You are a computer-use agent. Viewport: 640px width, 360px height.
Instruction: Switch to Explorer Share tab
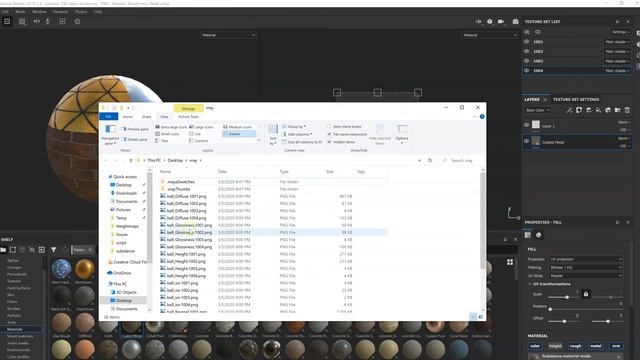point(146,117)
